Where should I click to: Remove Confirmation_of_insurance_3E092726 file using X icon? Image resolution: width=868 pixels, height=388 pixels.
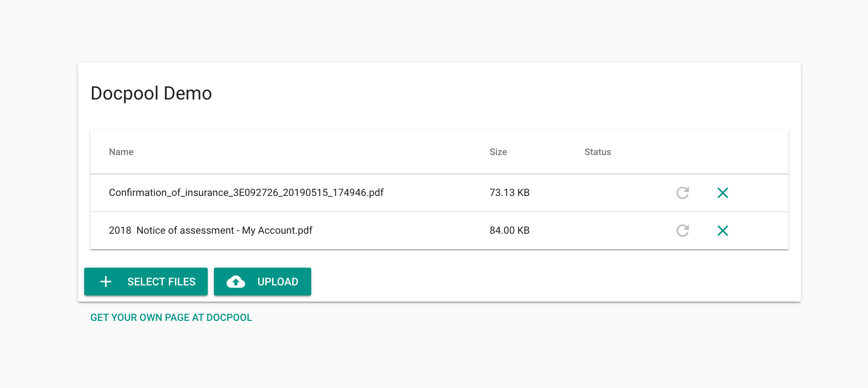pyautogui.click(x=723, y=193)
